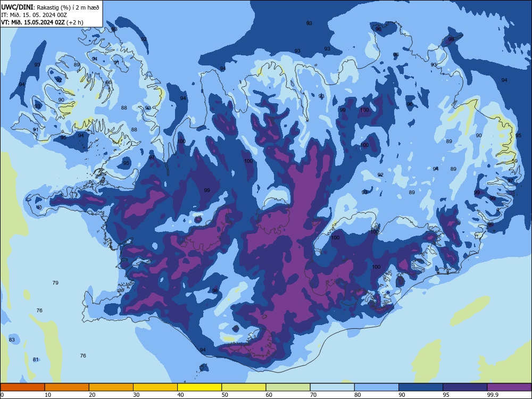This screenshot has width=532, height=399.
Task: Click the 'IT: Mið. 15. 05. 2024 00Z' line
Action: [34, 15]
